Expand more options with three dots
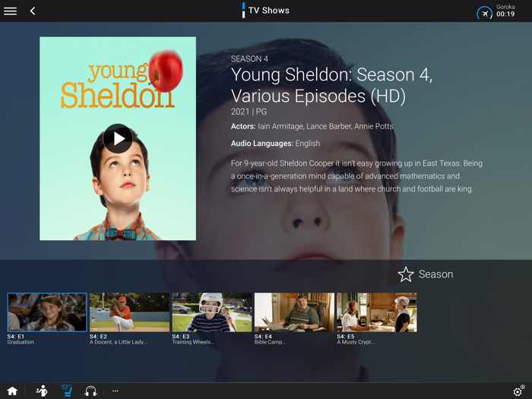The width and height of the screenshot is (532, 399). [116, 391]
